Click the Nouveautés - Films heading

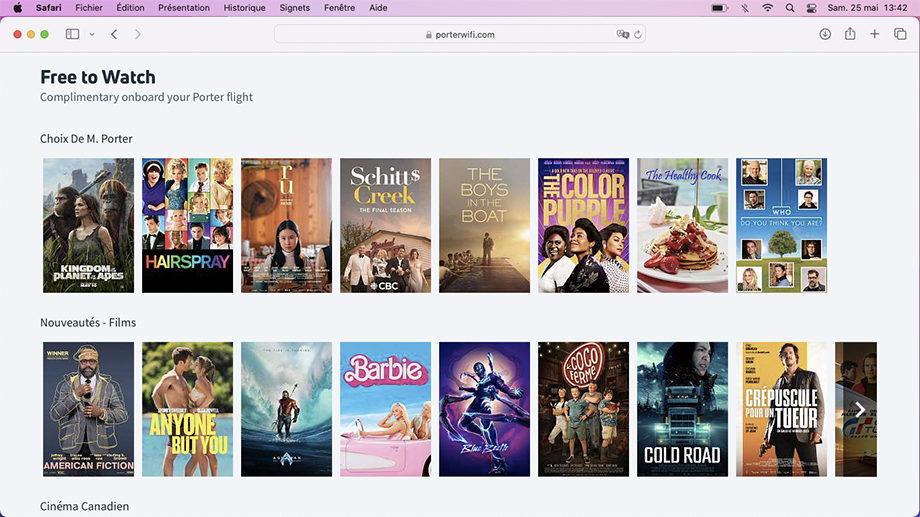88,322
